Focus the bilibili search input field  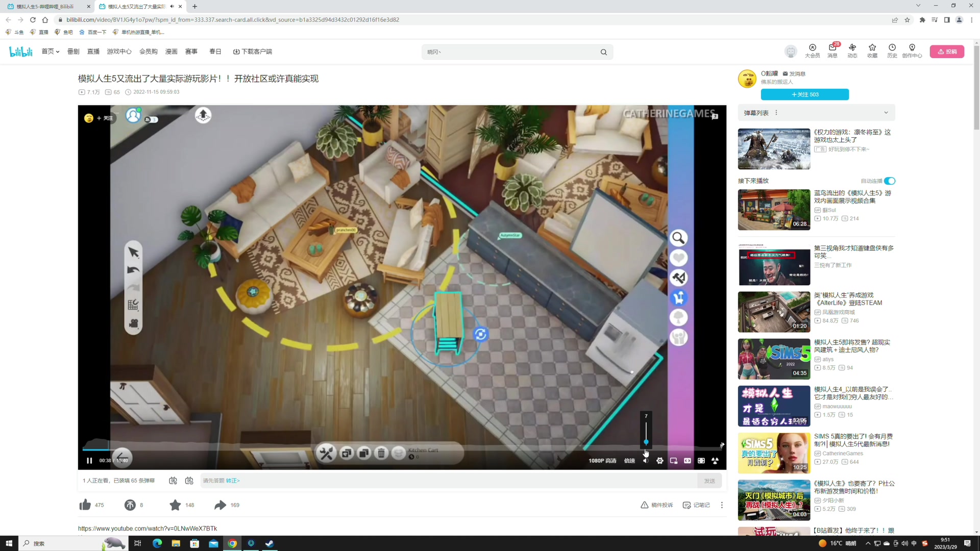(510, 52)
